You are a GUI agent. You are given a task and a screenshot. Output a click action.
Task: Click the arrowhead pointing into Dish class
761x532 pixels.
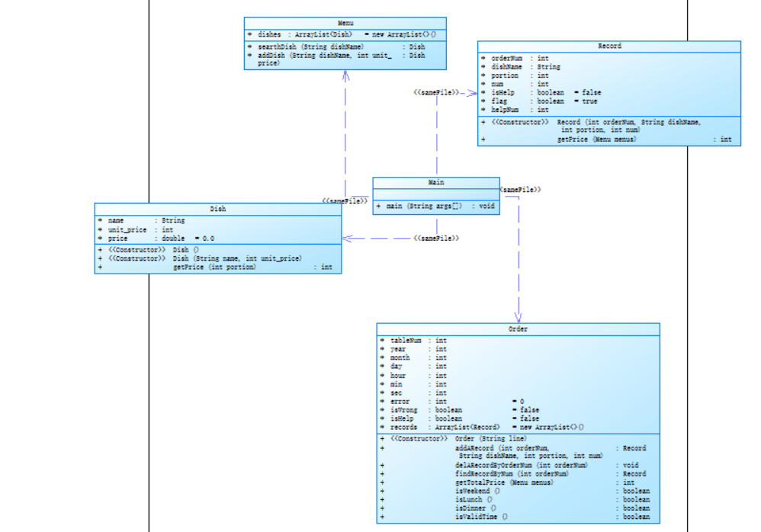click(348, 238)
